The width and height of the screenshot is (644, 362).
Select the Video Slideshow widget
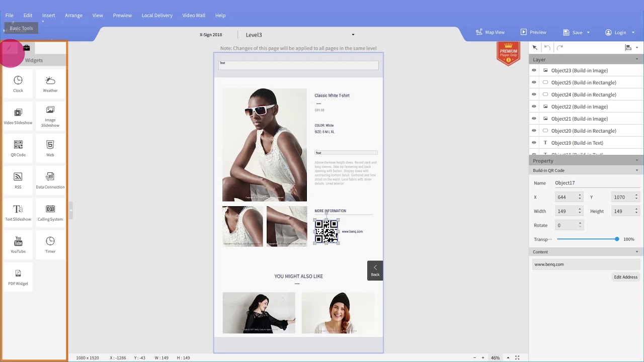coord(18,116)
